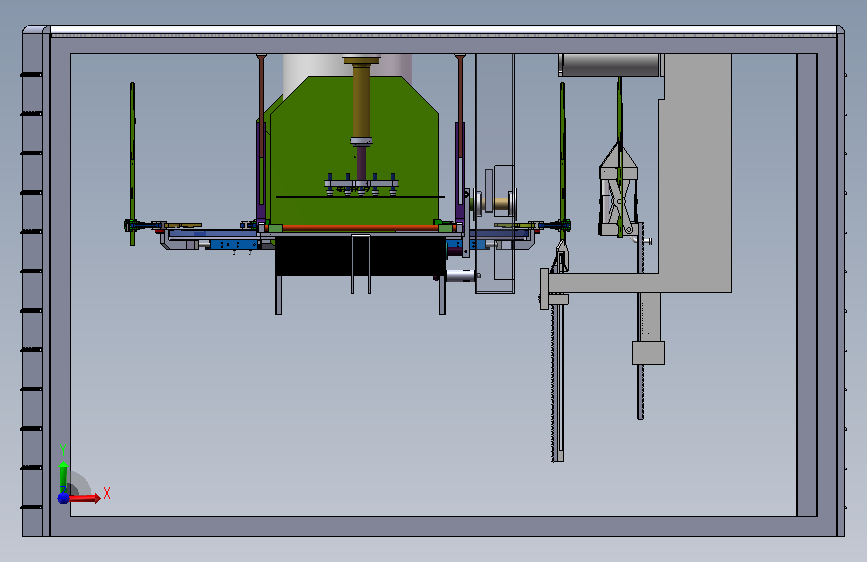Select the brass cylinder shaft inside the hood
The image size is (867, 562).
point(361,100)
